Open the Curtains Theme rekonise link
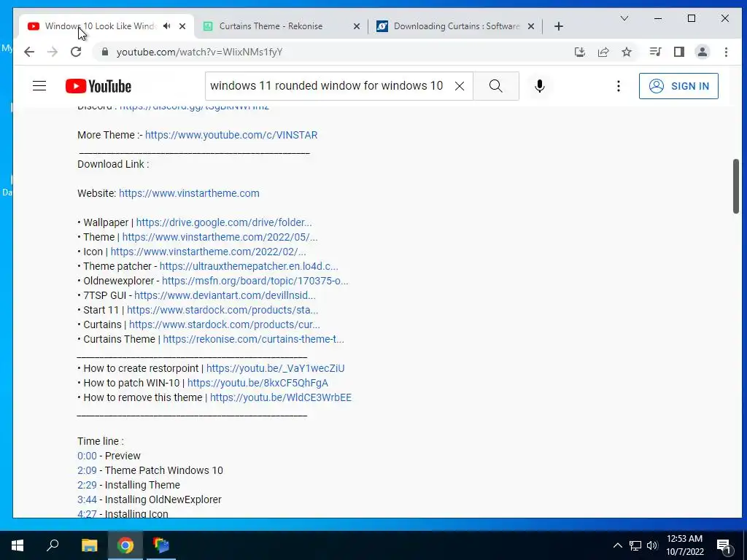Image resolution: width=747 pixels, height=560 pixels. [253, 339]
